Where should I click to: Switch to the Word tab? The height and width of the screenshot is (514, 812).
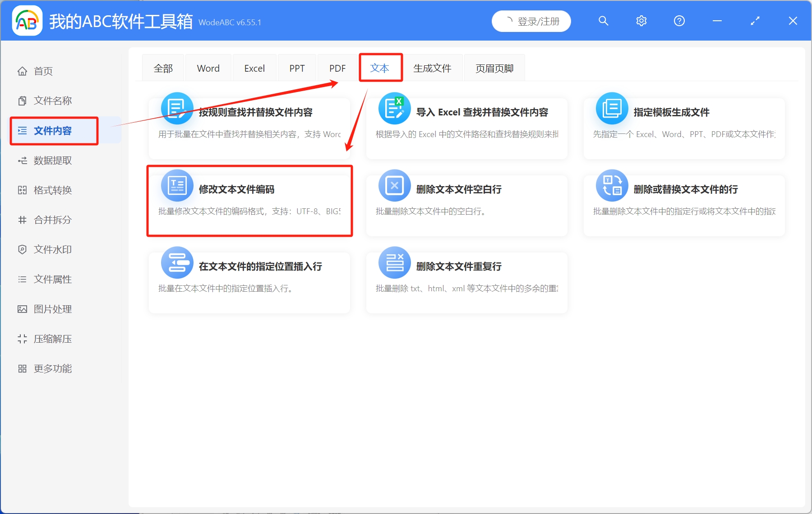[208, 68]
